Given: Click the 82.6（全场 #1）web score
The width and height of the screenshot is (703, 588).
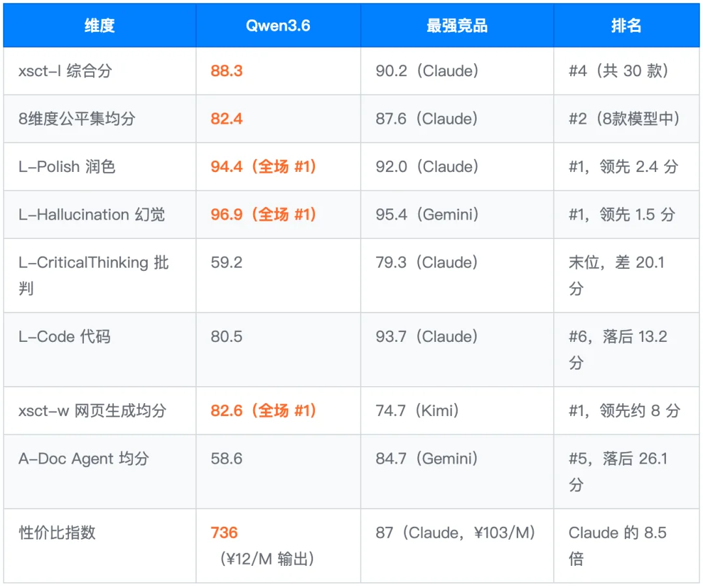Looking at the screenshot, I should click(x=264, y=411).
